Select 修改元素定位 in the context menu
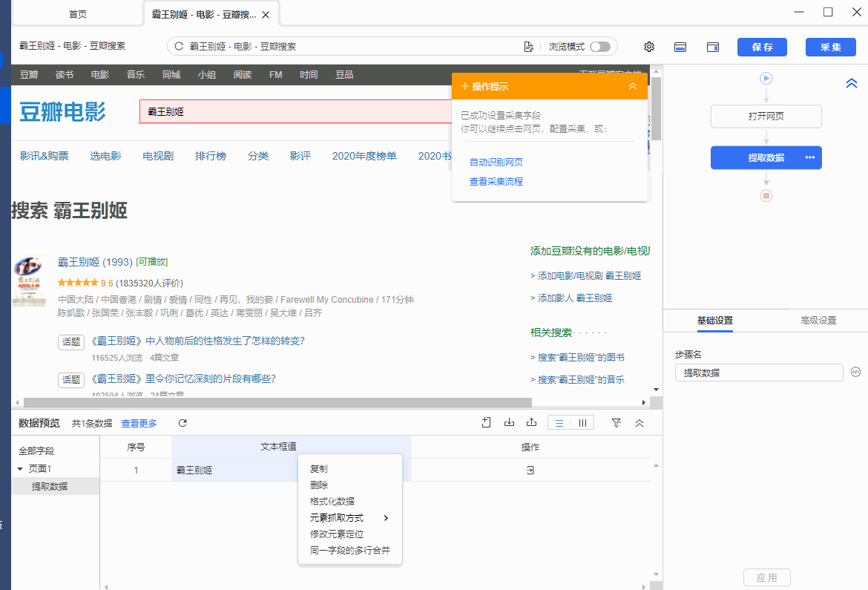This screenshot has height=590, width=868. click(337, 534)
